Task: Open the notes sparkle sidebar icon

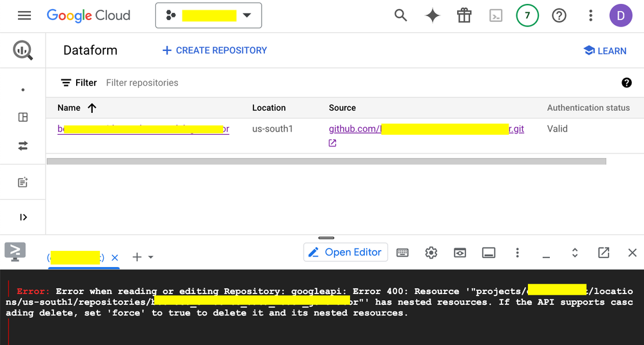Action: pos(23,182)
